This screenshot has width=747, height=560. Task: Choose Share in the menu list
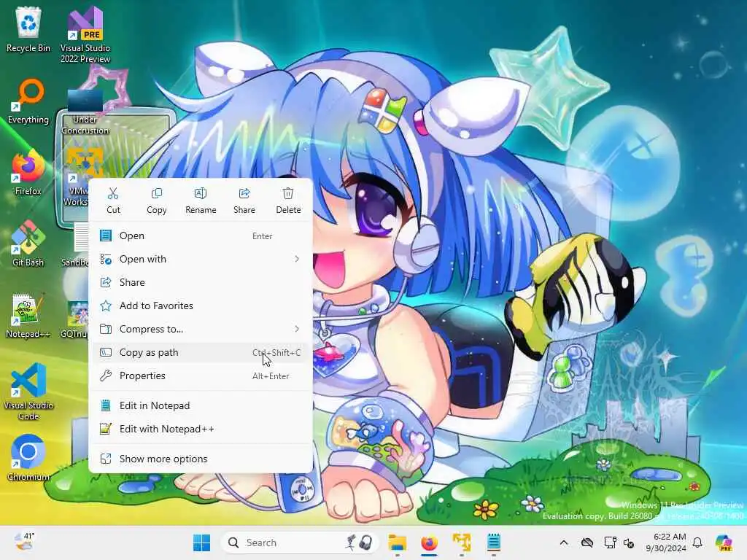[x=201, y=282]
